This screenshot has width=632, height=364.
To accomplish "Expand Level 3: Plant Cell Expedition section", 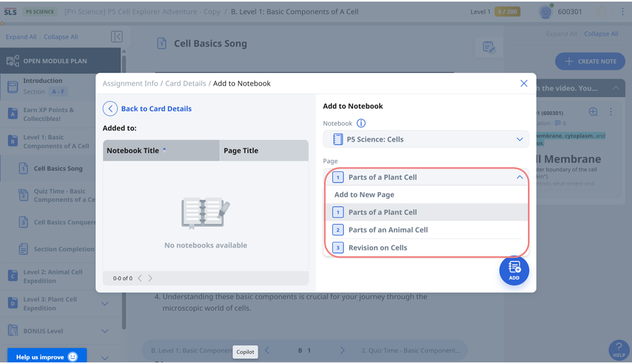I will [x=105, y=304].
